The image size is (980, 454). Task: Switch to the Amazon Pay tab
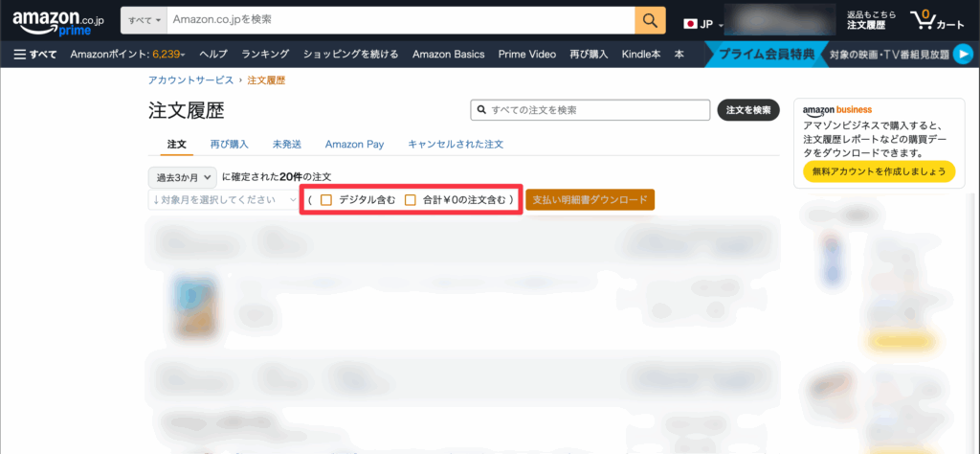pos(354,145)
